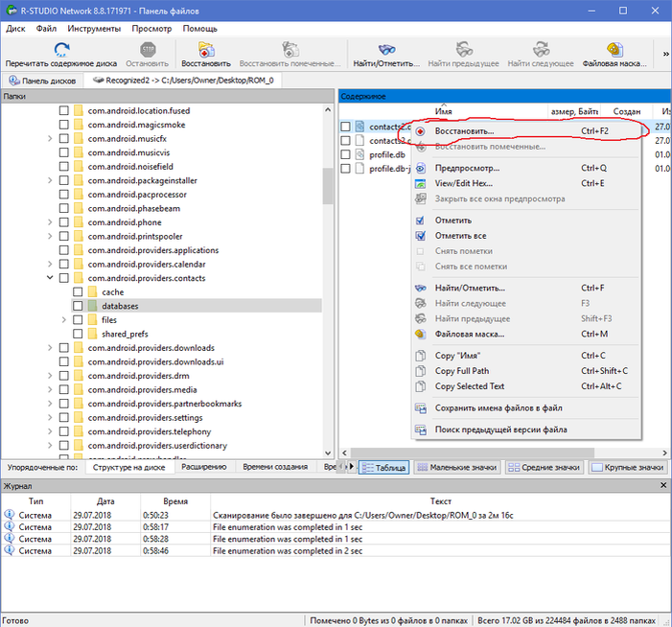672x627 pixels.
Task: Choose Восстановить... in context menu
Action: click(525, 131)
